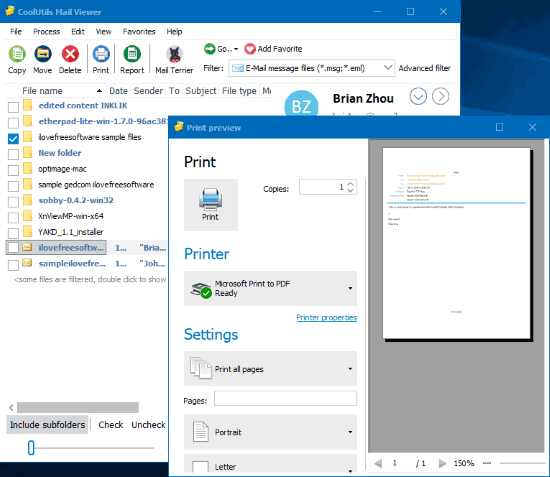Open the Printer properties link

point(327,317)
